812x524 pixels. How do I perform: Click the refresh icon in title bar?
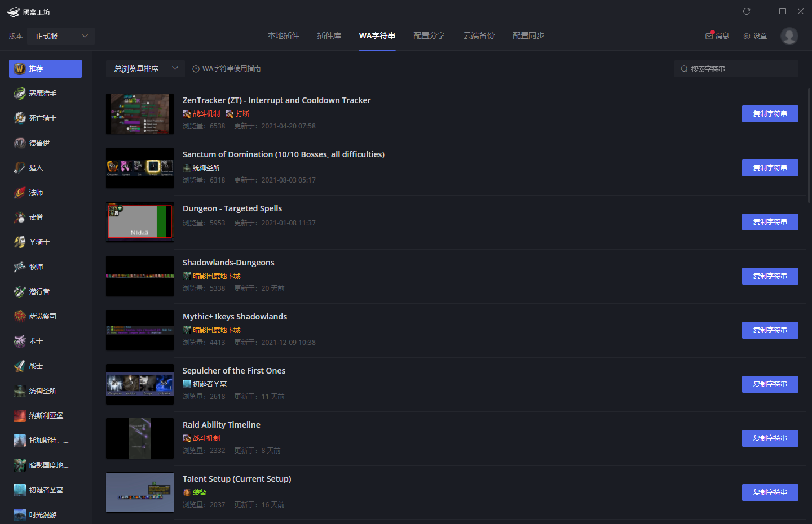click(747, 11)
